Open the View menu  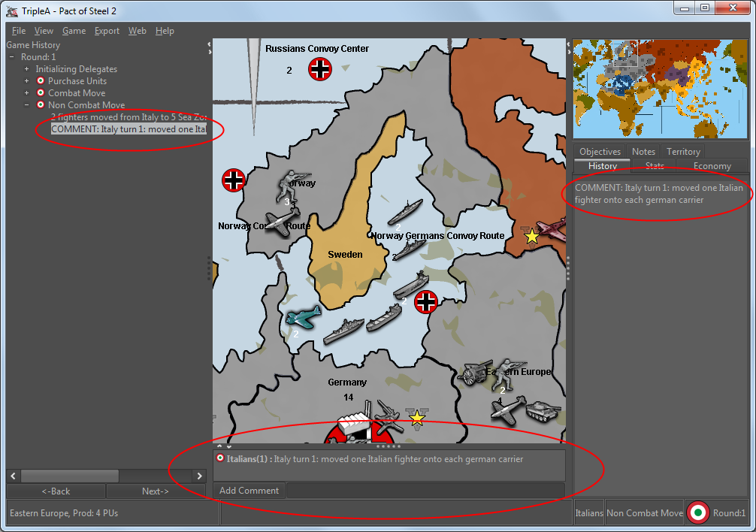click(x=44, y=31)
